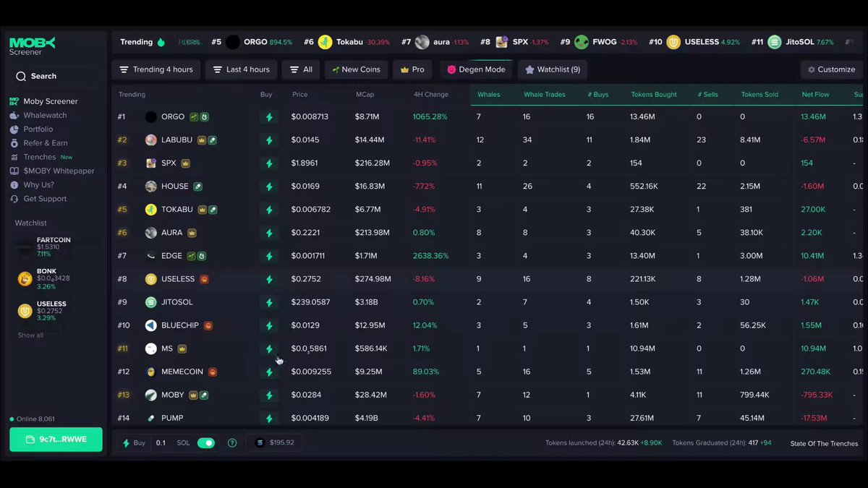Click the Moby Screener logo
This screenshot has width=868, height=488.
[32, 46]
